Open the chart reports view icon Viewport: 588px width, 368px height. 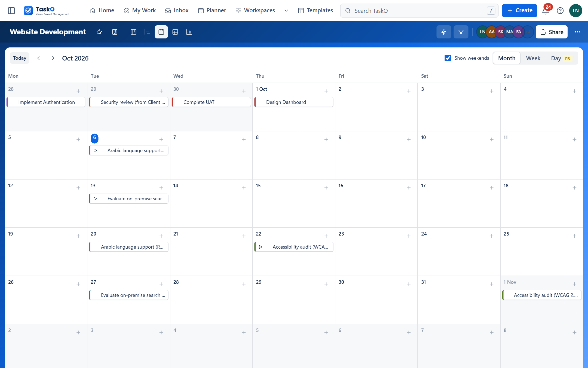pos(189,32)
